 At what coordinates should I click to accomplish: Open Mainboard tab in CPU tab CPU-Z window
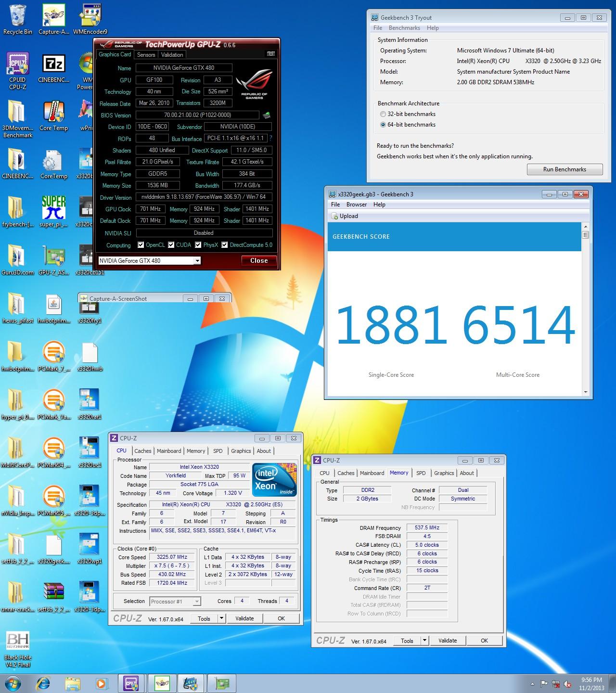pyautogui.click(x=169, y=451)
